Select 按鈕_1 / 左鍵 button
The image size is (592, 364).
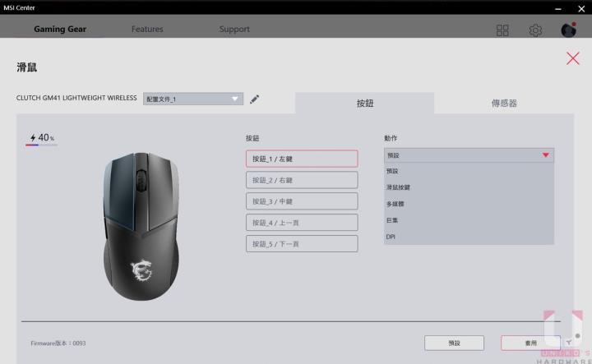click(x=302, y=159)
